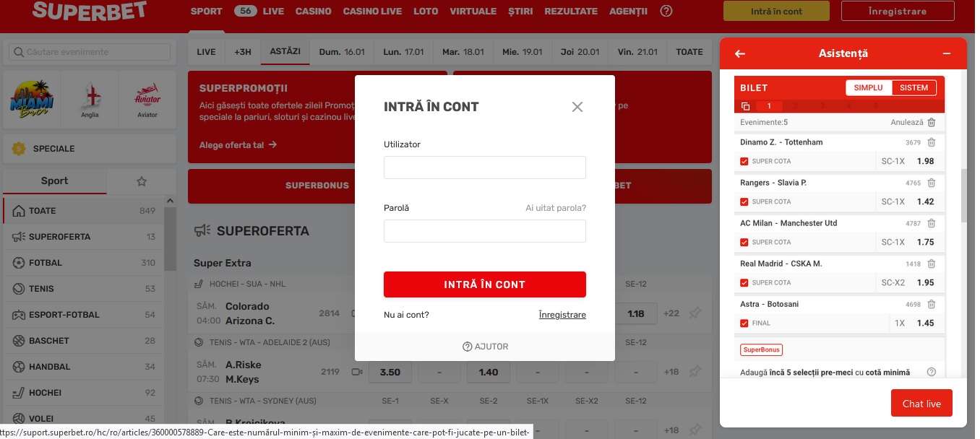
Task: Uncheck the Real Madrid - CSKA M. checkbox
Action: 744,282
